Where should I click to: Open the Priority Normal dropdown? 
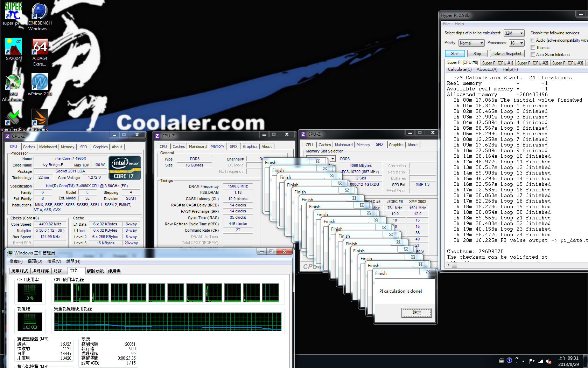(x=471, y=43)
